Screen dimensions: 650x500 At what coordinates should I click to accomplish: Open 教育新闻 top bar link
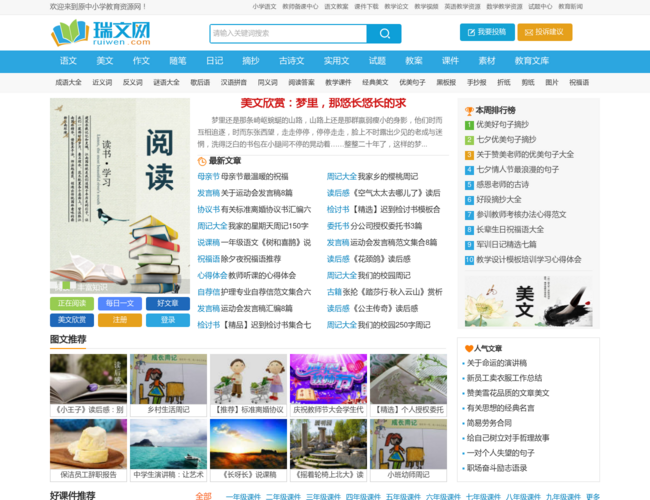(x=570, y=7)
